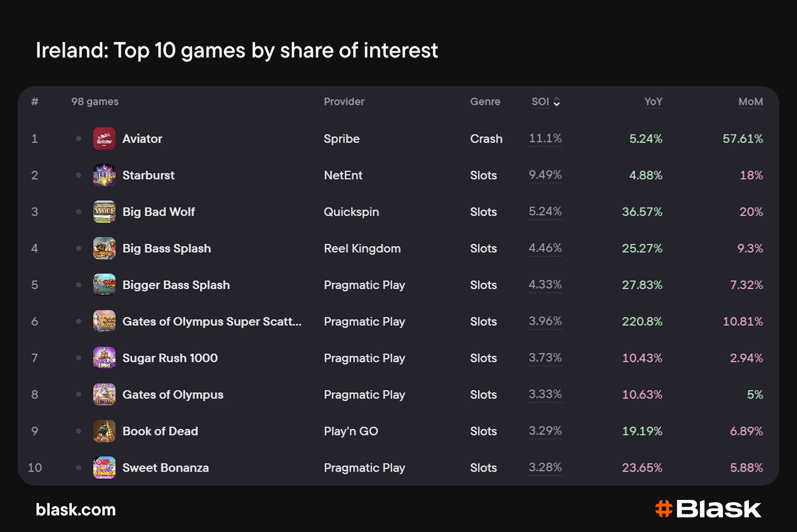Click the Starburst game icon

[104, 175]
